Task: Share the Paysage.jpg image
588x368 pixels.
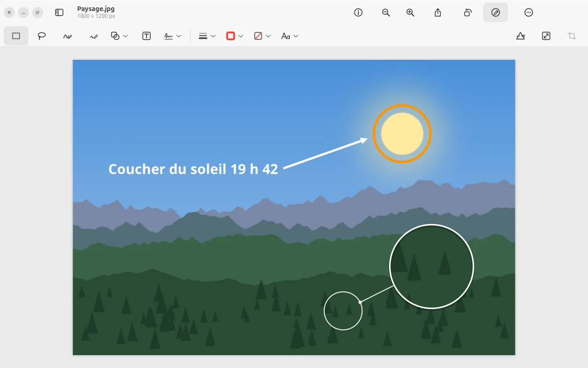Action: click(438, 12)
